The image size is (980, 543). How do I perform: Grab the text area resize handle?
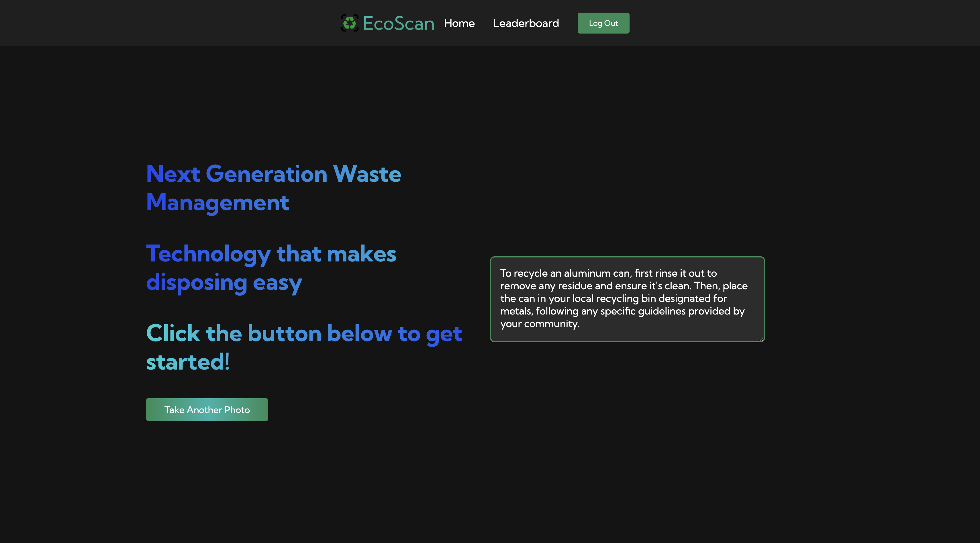click(761, 339)
